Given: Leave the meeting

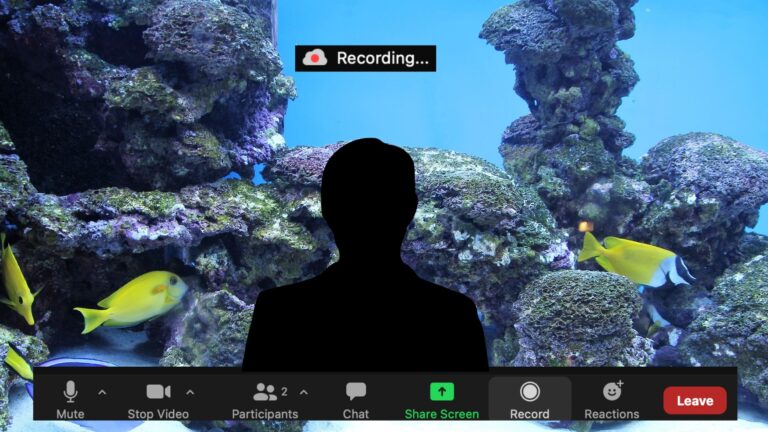Looking at the screenshot, I should 695,401.
